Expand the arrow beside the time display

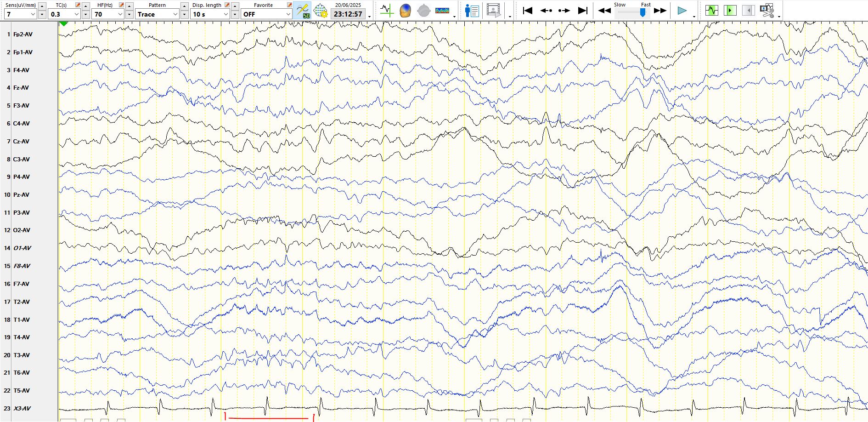[370, 16]
